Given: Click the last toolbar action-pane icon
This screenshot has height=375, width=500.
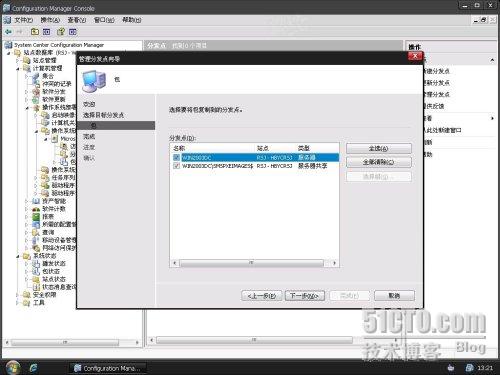Looking at the screenshot, I should (x=73, y=32).
